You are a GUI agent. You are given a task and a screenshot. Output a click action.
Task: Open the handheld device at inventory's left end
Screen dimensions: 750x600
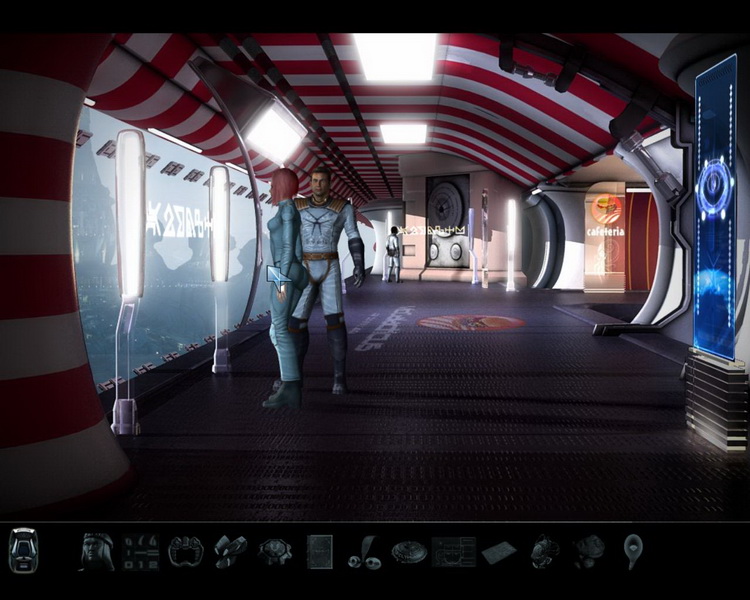23,549
